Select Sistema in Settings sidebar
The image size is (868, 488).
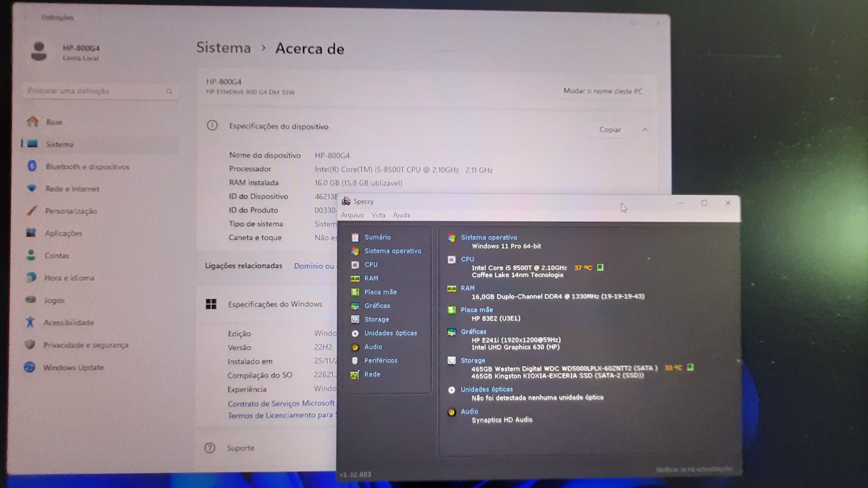(x=100, y=144)
